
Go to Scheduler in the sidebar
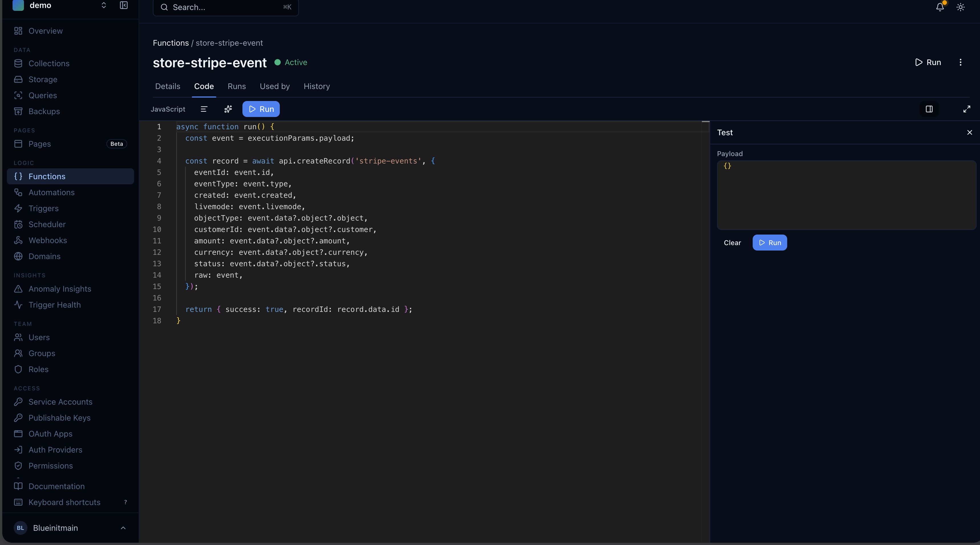pos(47,225)
